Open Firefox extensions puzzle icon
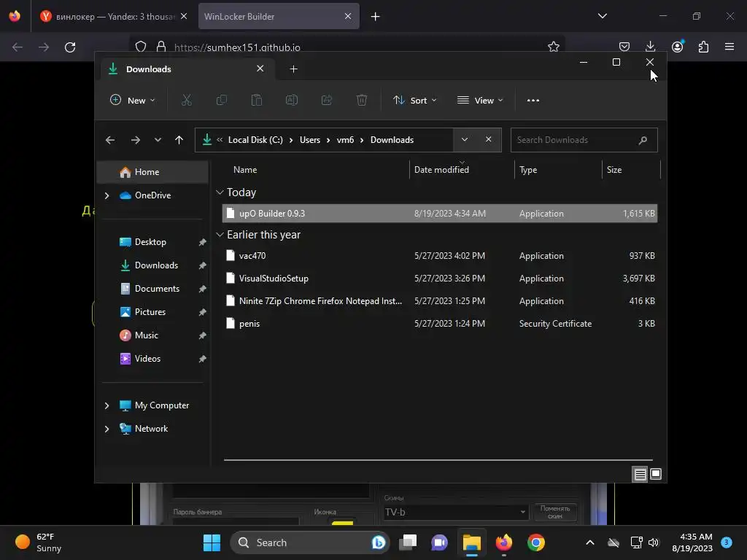The width and height of the screenshot is (747, 560). pos(704,47)
